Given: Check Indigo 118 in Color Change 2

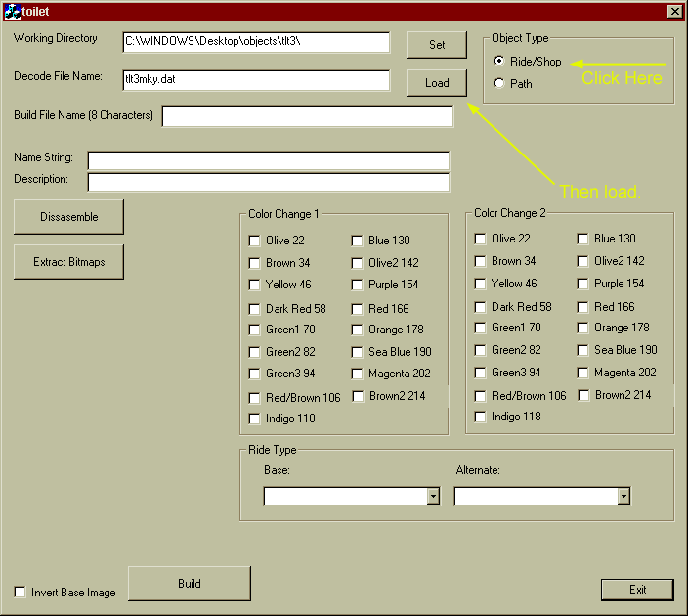Looking at the screenshot, I should tap(481, 417).
